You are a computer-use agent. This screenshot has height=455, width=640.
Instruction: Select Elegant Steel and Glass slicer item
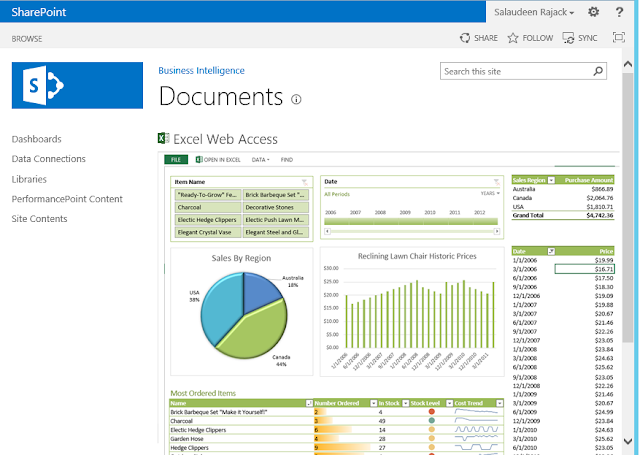tap(276, 232)
